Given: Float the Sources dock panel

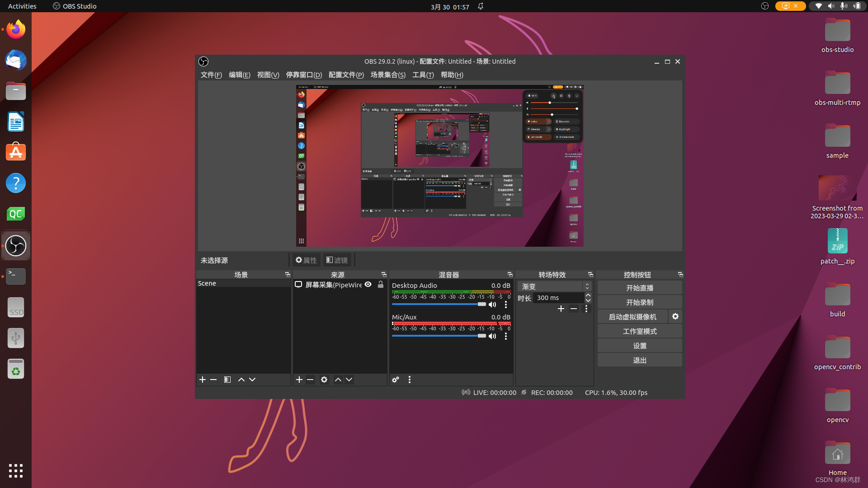Looking at the screenshot, I should [384, 275].
